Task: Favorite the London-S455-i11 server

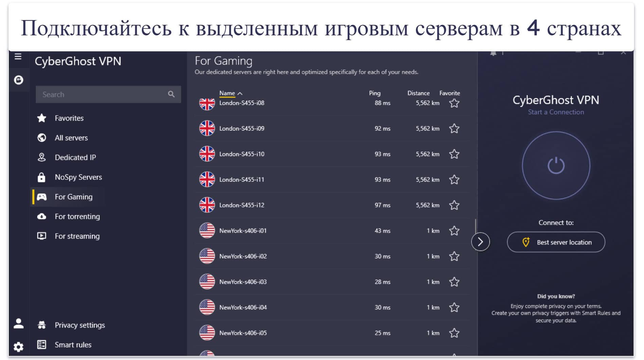Action: point(454,179)
